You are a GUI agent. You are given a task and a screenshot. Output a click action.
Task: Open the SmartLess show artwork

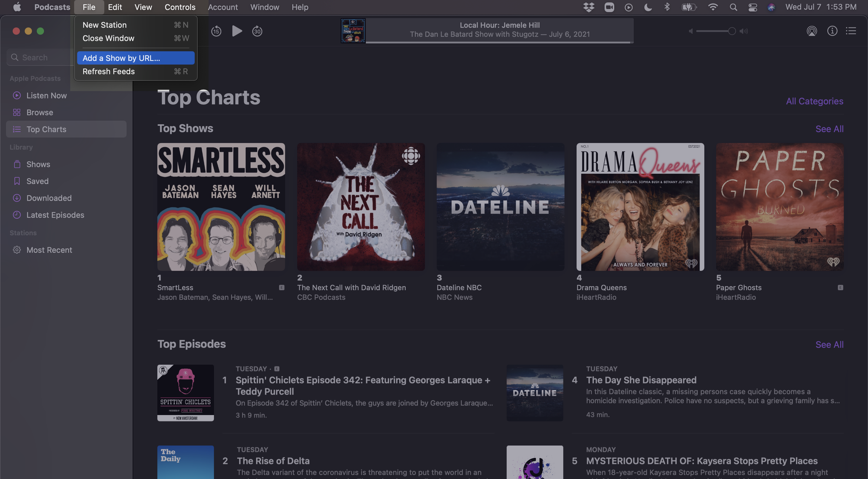point(221,207)
